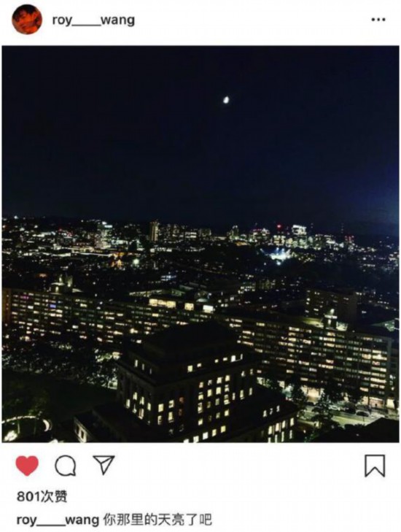The height and width of the screenshot is (532, 401).
Task: Save post with the bookmark icon
Action: [375, 466]
